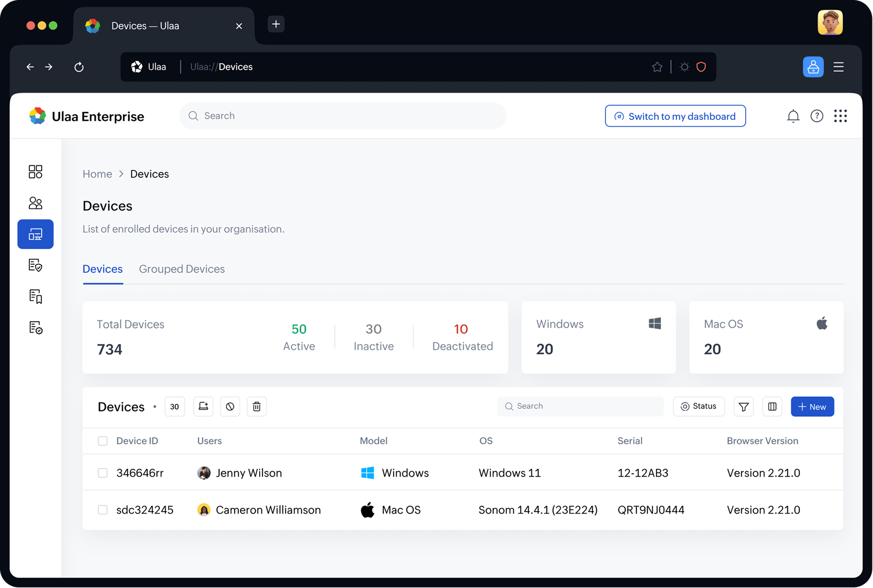Image resolution: width=873 pixels, height=588 pixels.
Task: Open the filter funnel icon
Action: coord(744,406)
